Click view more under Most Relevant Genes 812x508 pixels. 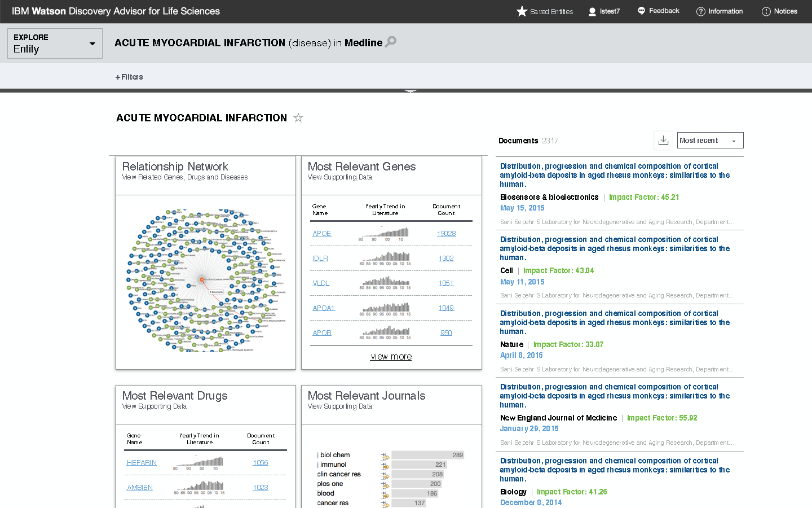391,357
